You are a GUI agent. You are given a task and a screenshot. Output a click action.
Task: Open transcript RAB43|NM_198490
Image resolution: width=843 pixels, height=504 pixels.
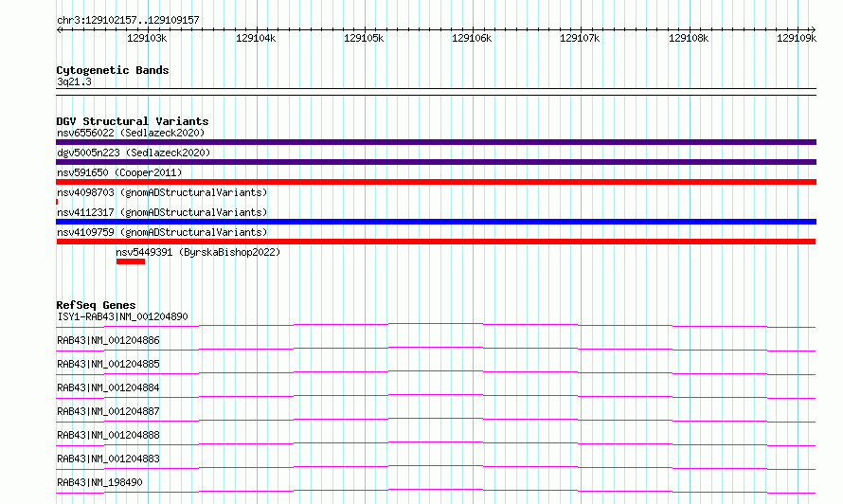[x=99, y=482]
